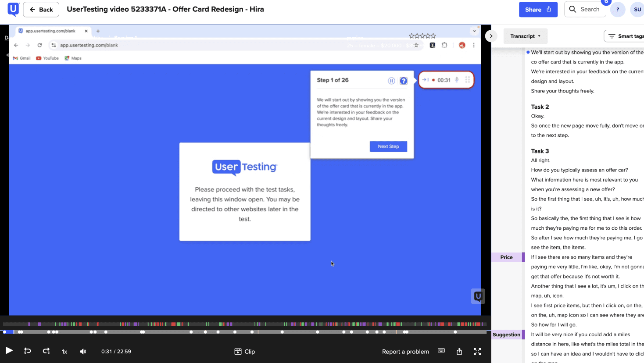
Task: Click the red profile avatar in recorded browser
Action: tap(462, 45)
